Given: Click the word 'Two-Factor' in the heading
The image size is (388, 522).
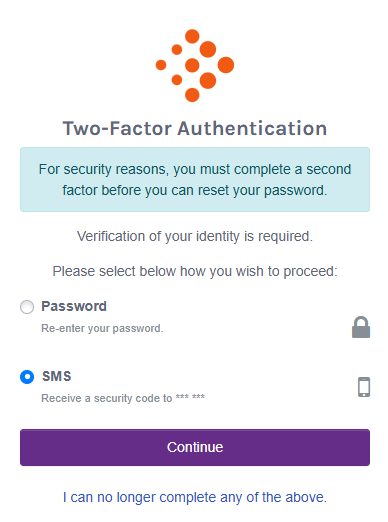Looking at the screenshot, I should pyautogui.click(x=117, y=129).
